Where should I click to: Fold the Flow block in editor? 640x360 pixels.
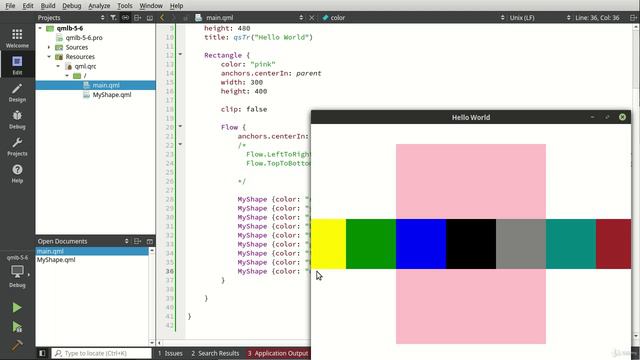pos(180,127)
